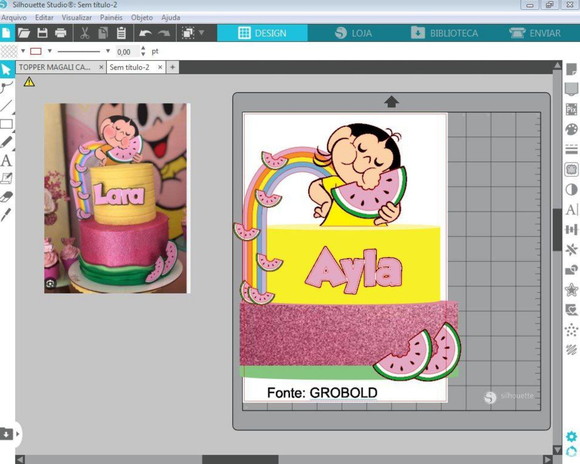Viewport: 580px width, 464px height.
Task: Click the fill pattern swatch
Action: click(10, 51)
